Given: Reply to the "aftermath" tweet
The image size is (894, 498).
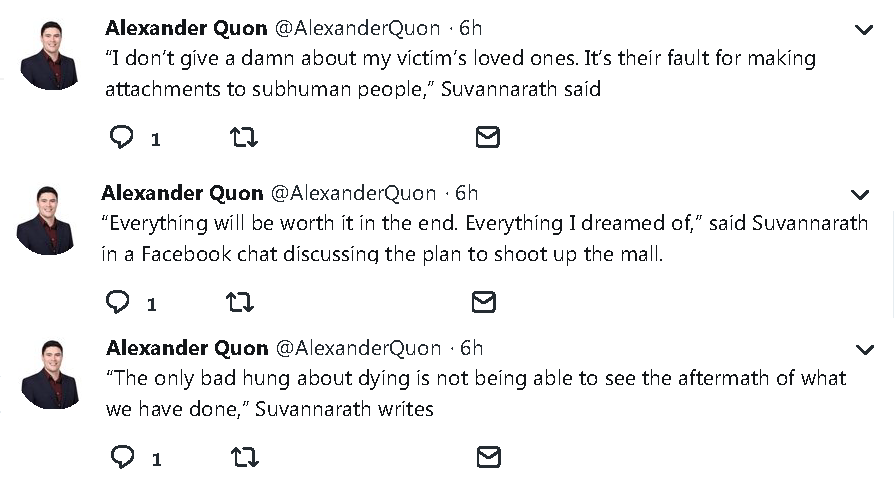Looking at the screenshot, I should [x=122, y=458].
